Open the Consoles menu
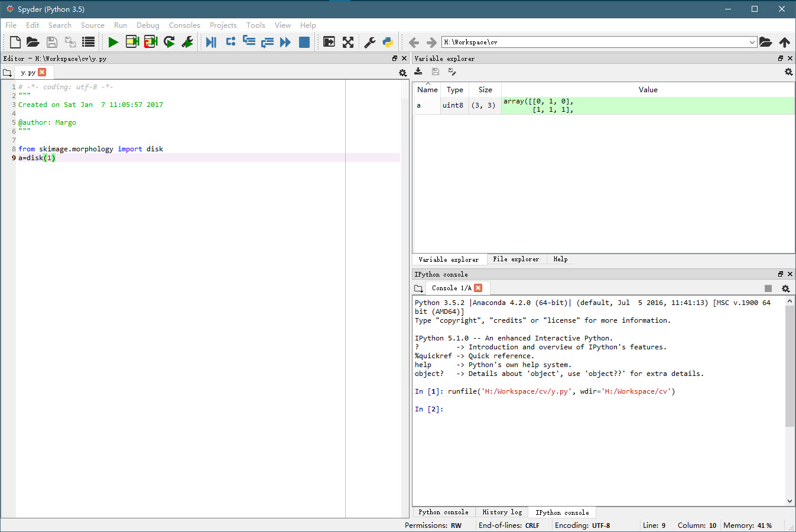The height and width of the screenshot is (532, 796). coord(184,25)
